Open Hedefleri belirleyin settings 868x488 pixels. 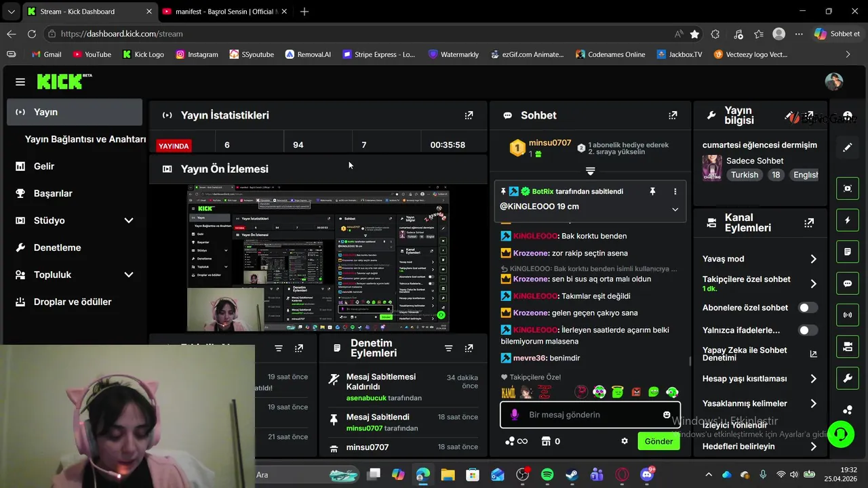[x=813, y=447]
